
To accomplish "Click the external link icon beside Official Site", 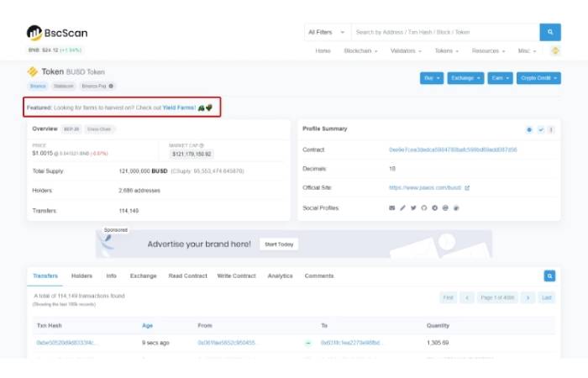I will click(x=467, y=188).
